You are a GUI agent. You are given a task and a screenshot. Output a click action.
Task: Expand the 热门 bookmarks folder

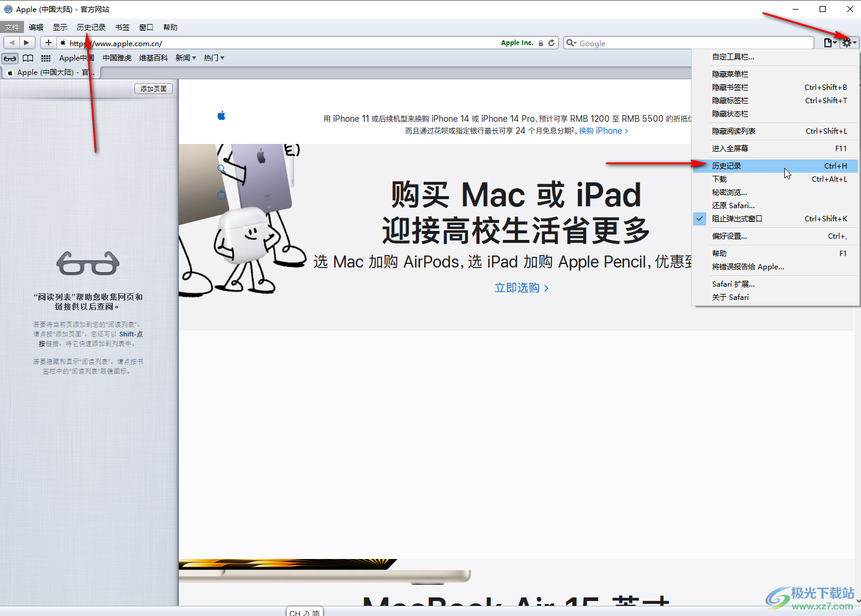tap(214, 58)
